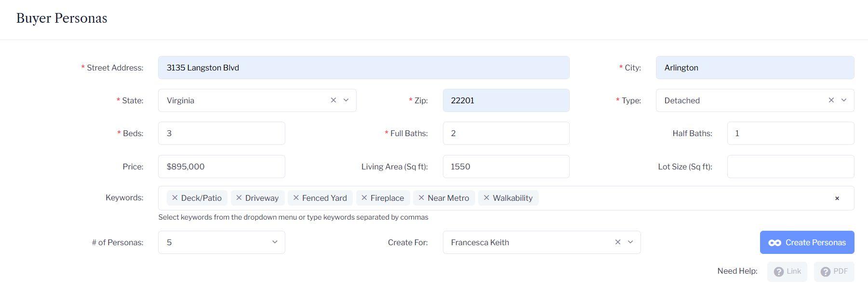The image size is (868, 307).
Task: Click into the Price field
Action: (x=221, y=167)
